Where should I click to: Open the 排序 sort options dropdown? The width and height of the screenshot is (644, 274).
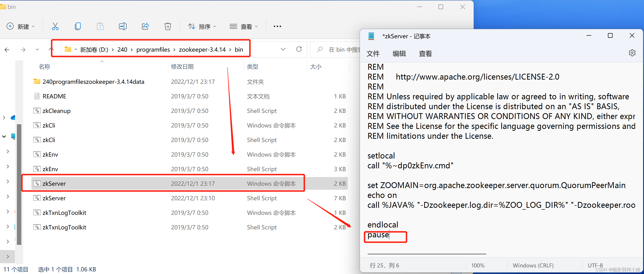point(202,26)
